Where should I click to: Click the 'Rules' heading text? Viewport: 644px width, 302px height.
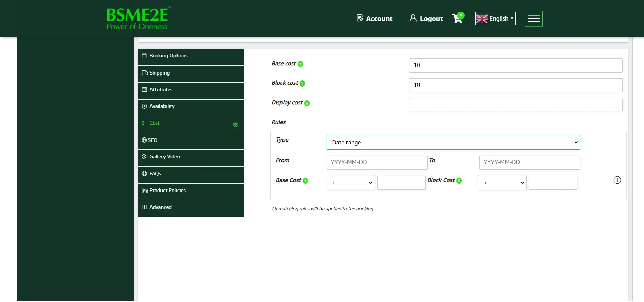point(279,122)
